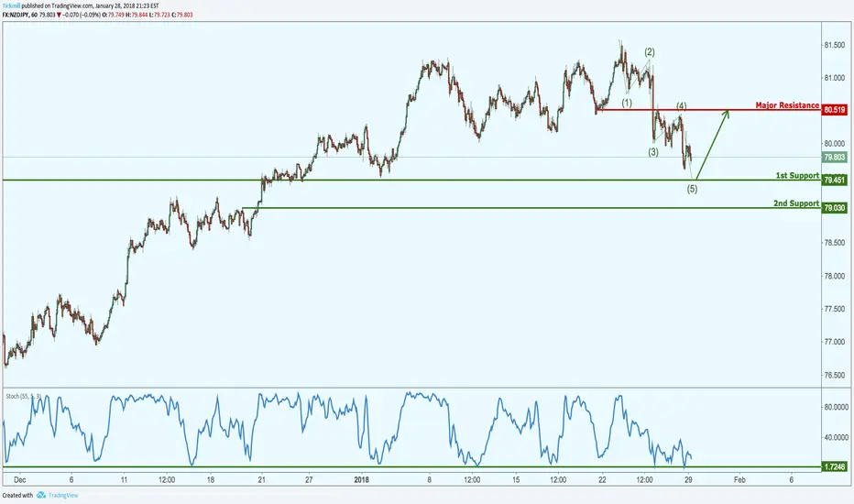Select the 1st Support label
The image size is (854, 504).
[797, 175]
